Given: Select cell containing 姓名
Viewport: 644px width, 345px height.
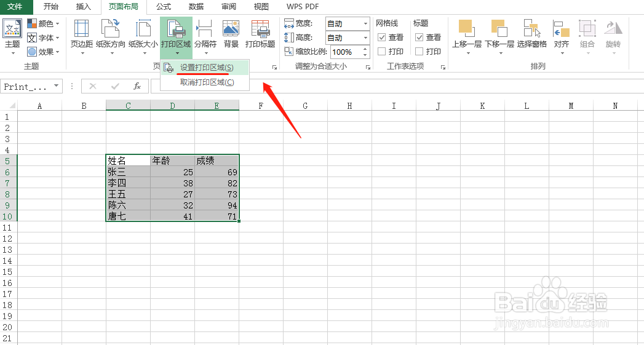Looking at the screenshot, I should click(128, 161).
